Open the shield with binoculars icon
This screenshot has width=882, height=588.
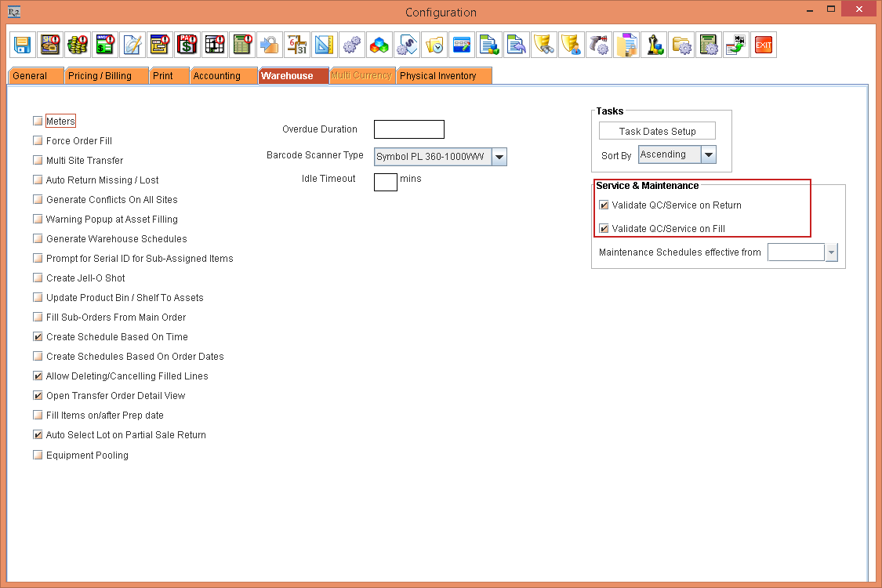coord(545,45)
